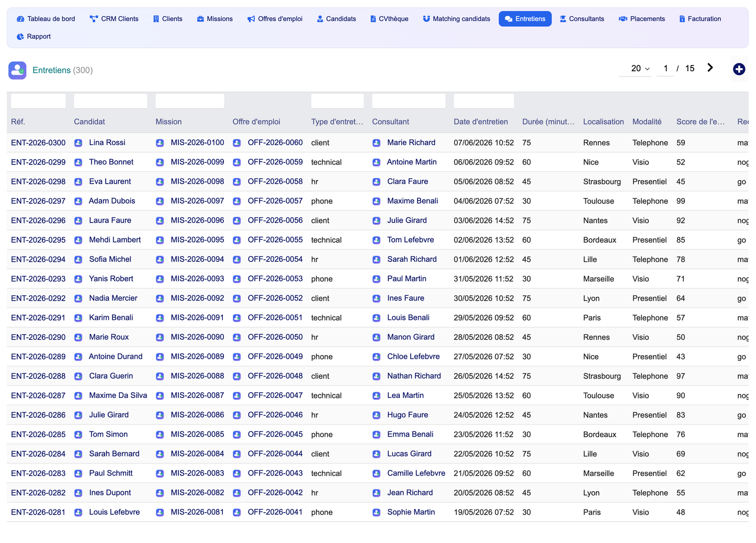
Task: Go to CRM Clients tab
Action: click(x=114, y=19)
